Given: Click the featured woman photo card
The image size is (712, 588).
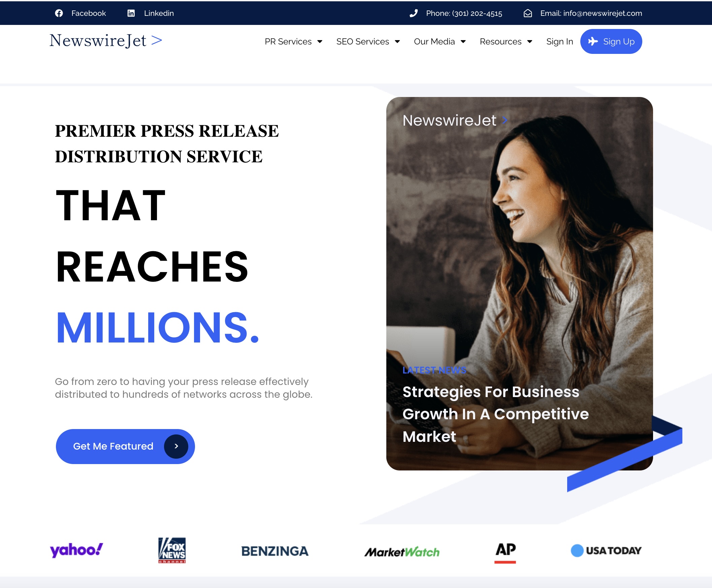Looking at the screenshot, I should click(519, 284).
